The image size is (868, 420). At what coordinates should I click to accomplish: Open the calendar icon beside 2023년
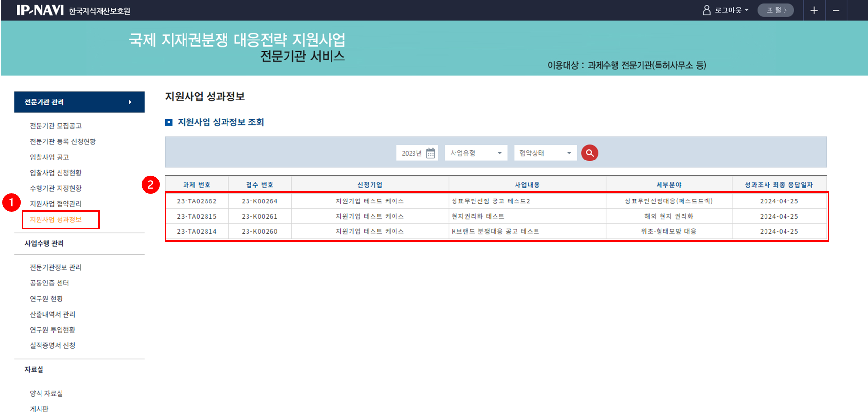pos(431,153)
